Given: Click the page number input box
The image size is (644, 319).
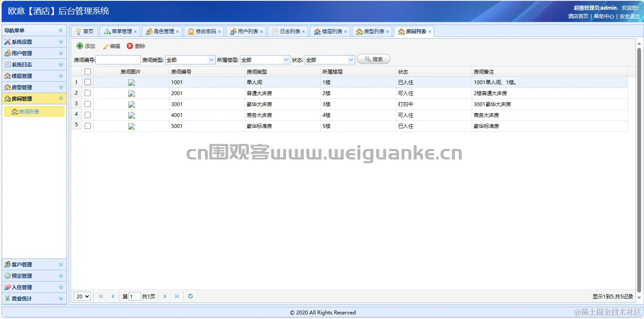Looking at the screenshot, I should click(135, 296).
